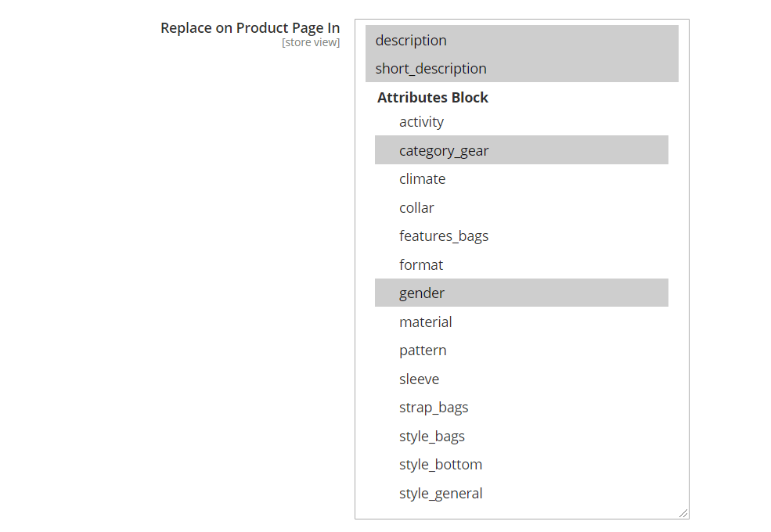771x532 pixels.
Task: Click the highlighted gender option
Action: pos(422,293)
